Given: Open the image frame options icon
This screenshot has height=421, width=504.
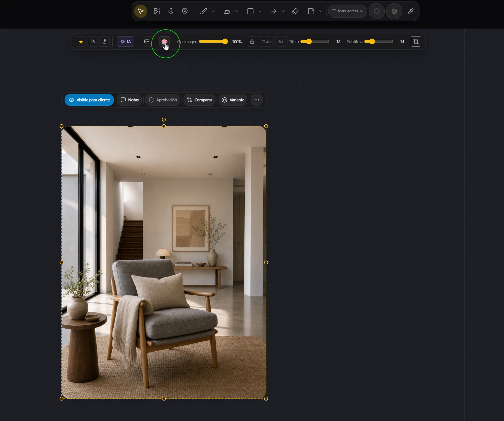Looking at the screenshot, I should (147, 42).
